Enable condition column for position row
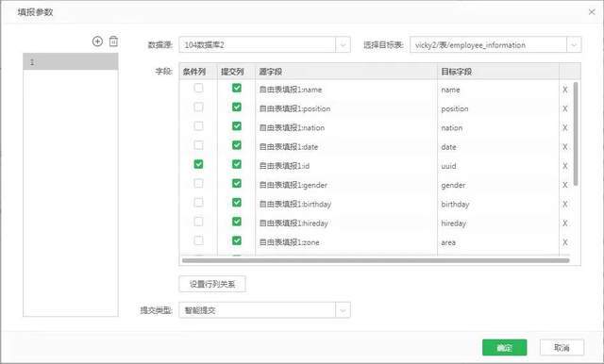The height and width of the screenshot is (364, 604). (x=198, y=107)
